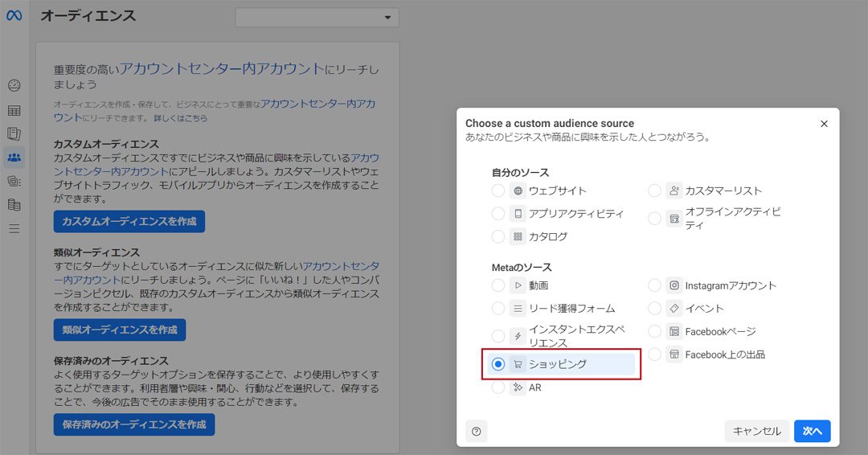Choose the Facebookページ source option
868x455 pixels.
pos(654,331)
